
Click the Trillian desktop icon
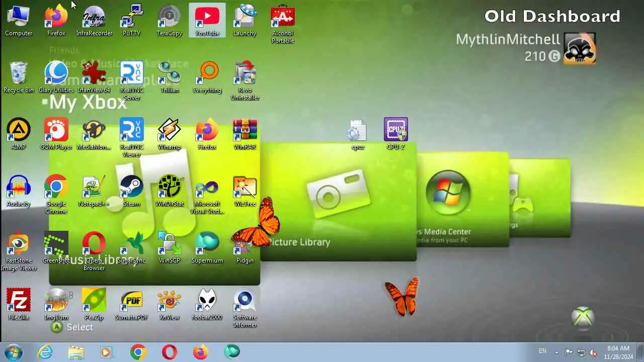(170, 77)
